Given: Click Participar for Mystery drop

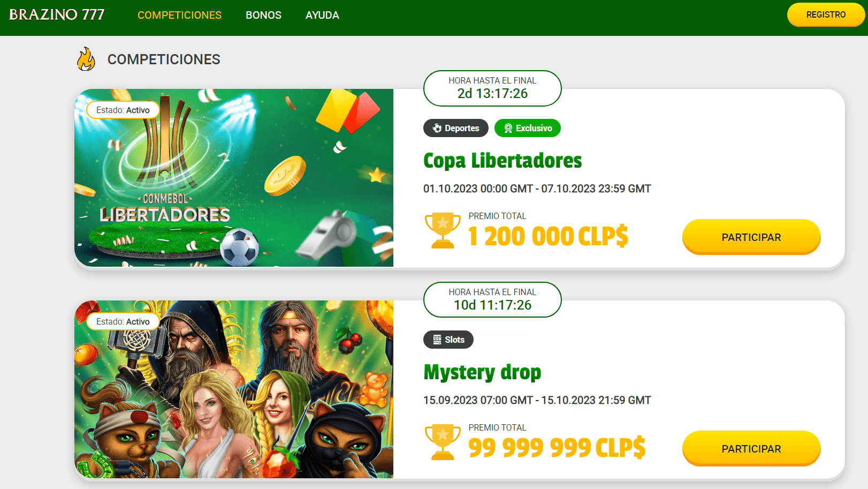Looking at the screenshot, I should (x=751, y=448).
